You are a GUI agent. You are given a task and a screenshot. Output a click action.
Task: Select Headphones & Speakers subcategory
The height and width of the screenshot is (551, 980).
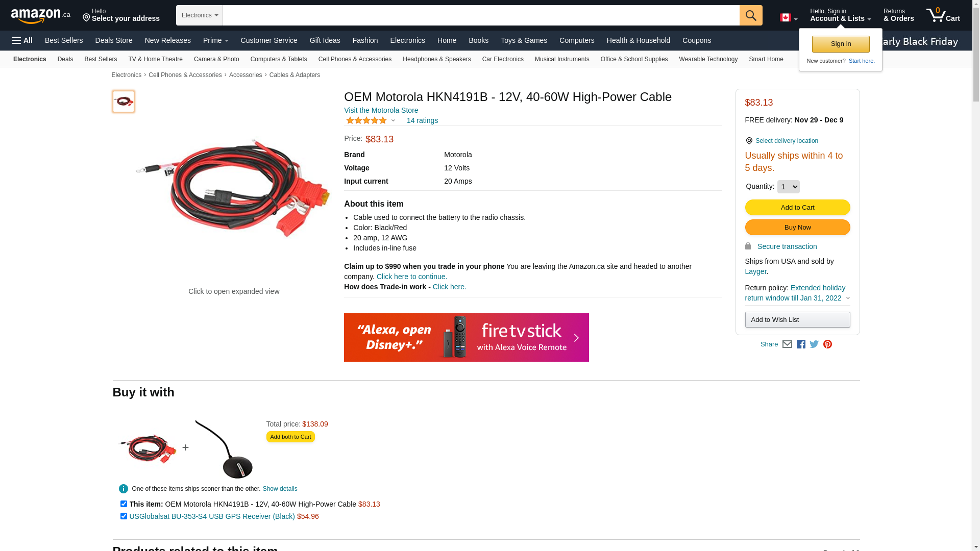(436, 59)
